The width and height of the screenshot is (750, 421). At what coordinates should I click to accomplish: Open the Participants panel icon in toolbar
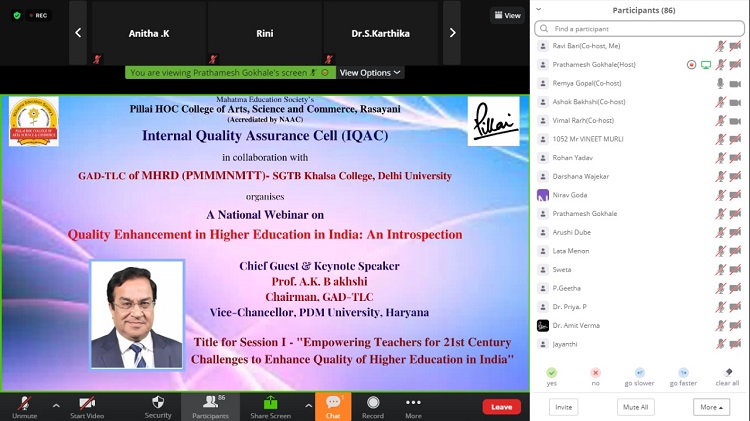point(210,402)
